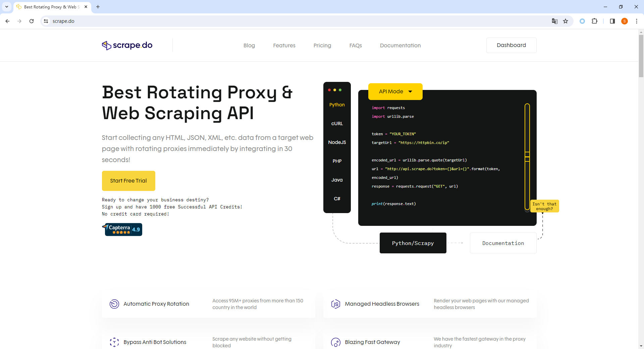Image resolution: width=644 pixels, height=349 pixels.
Task: Click 'Render your web pages' description text
Action: 481,304
